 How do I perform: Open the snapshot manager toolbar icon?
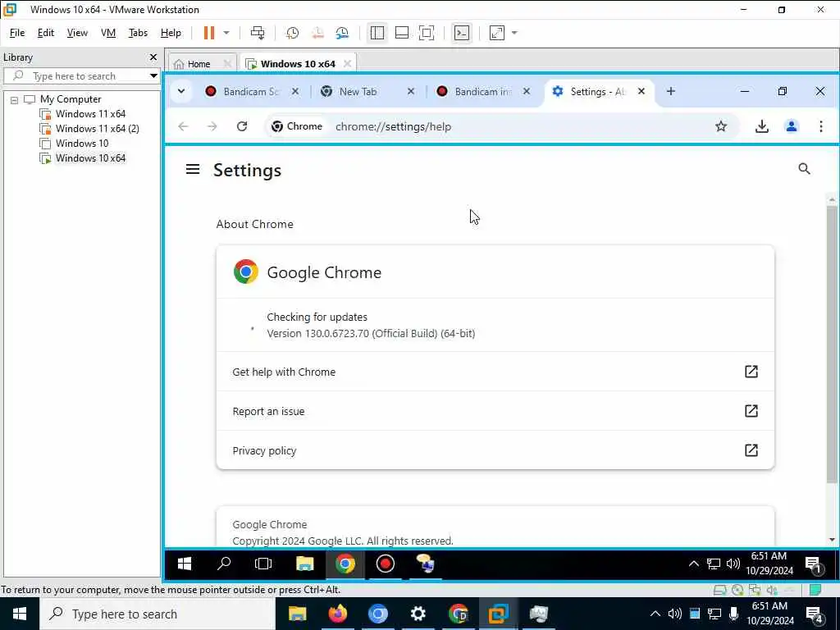pos(342,33)
